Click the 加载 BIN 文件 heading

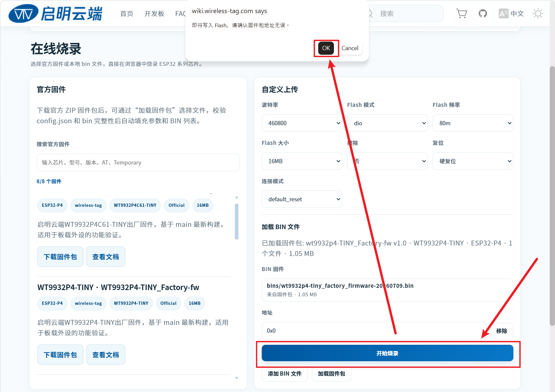click(x=281, y=227)
